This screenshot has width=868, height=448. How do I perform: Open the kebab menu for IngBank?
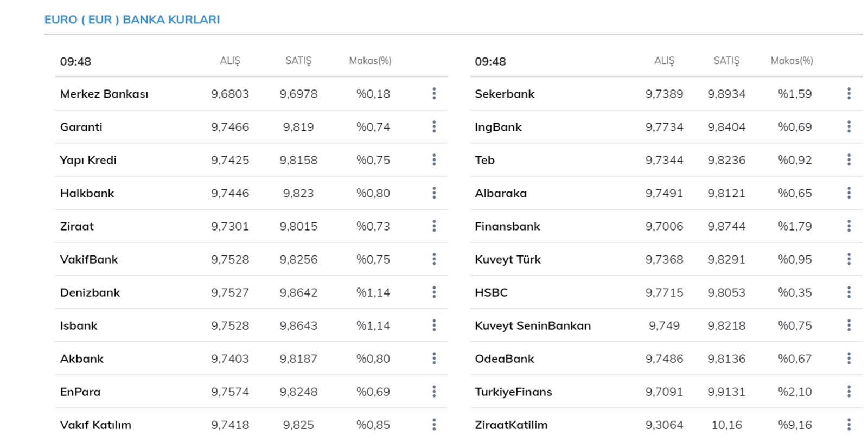pos(849,127)
